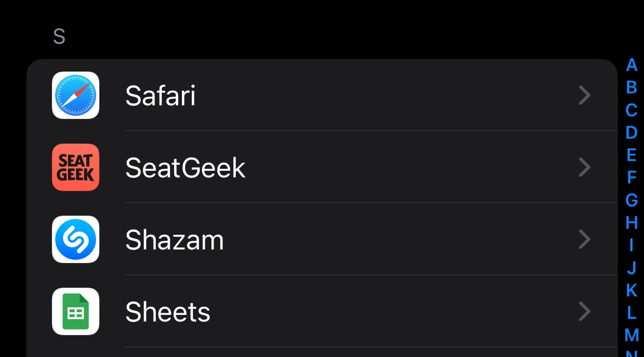
Task: Tap the Shazam app icon
Action: pyautogui.click(x=75, y=240)
